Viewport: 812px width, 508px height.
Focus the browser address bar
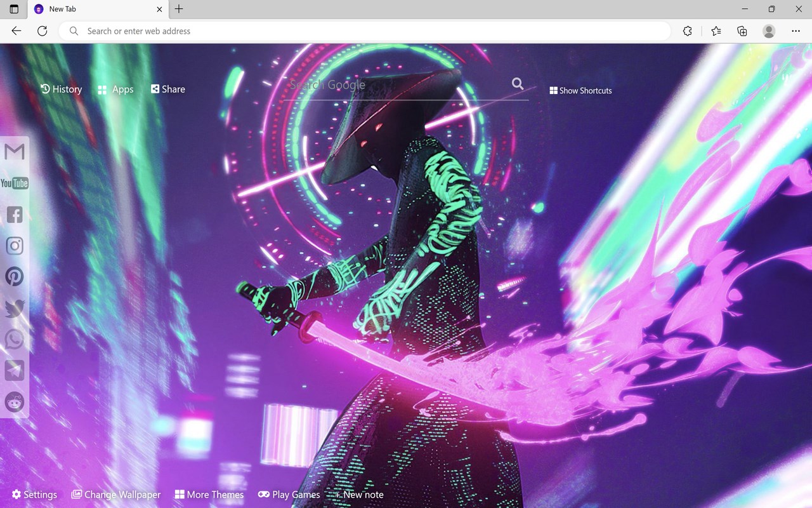point(365,30)
